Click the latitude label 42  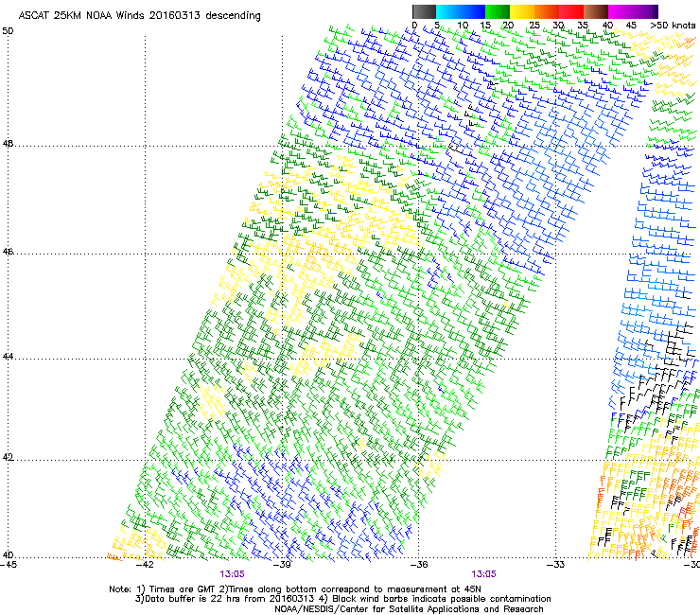pos(8,458)
